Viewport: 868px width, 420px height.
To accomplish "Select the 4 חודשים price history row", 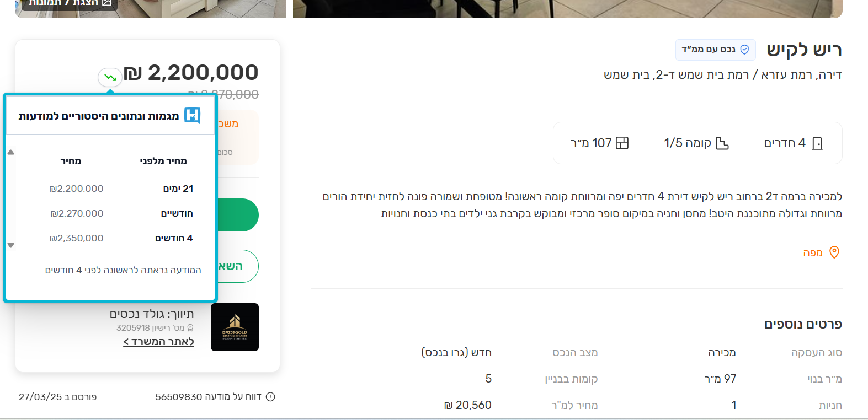I will [120, 238].
